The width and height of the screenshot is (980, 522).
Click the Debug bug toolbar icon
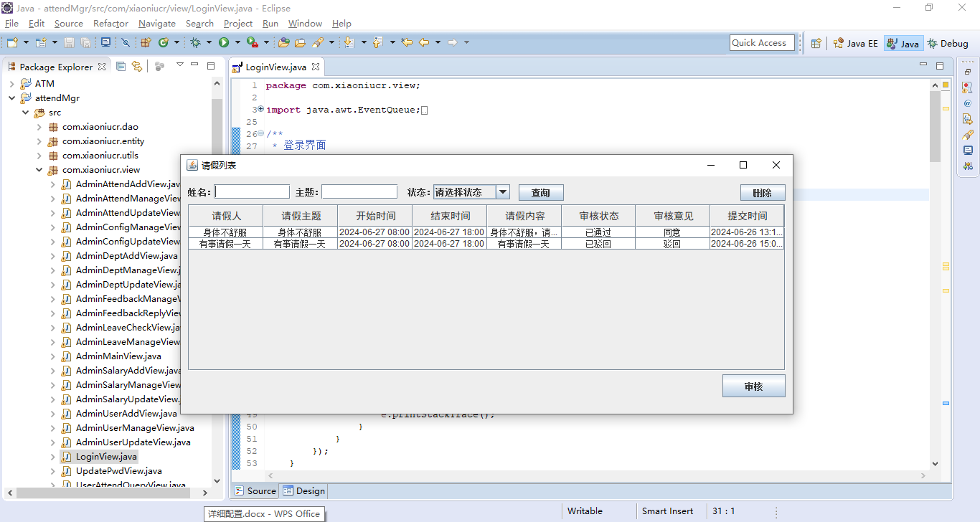click(x=195, y=43)
